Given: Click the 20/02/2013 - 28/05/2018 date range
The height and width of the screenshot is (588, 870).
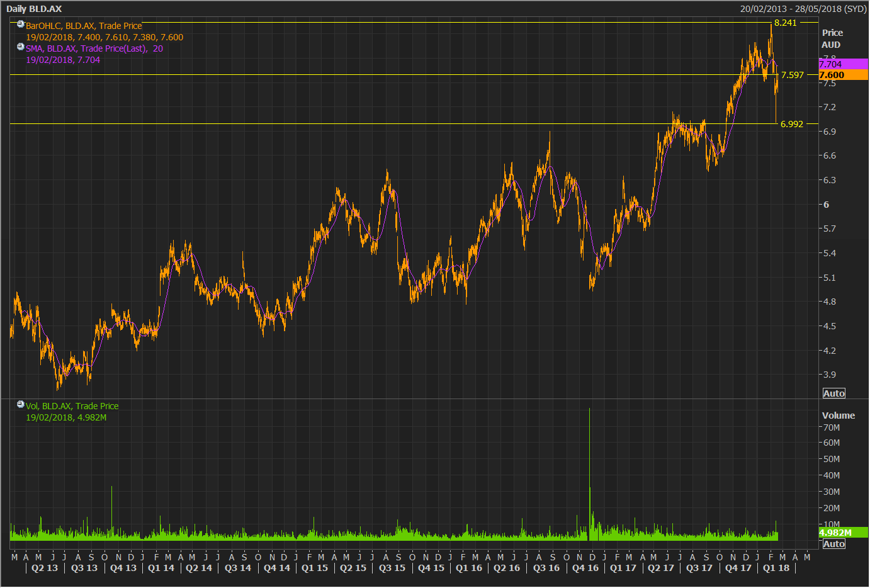Looking at the screenshot, I should point(803,9).
